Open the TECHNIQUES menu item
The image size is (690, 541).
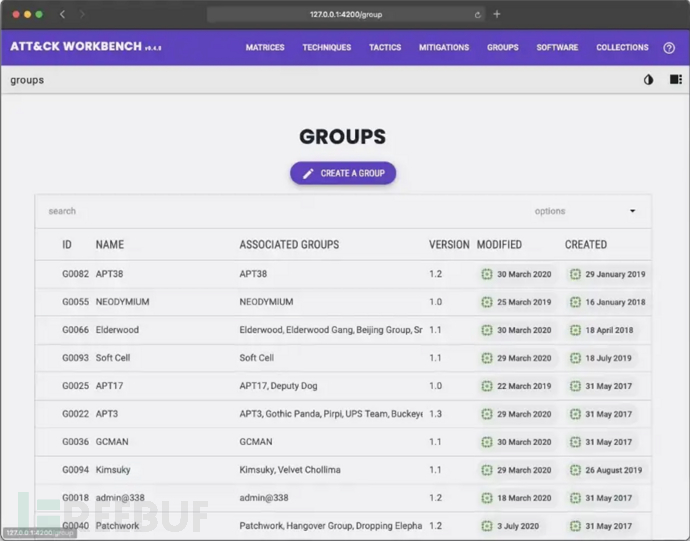[326, 48]
